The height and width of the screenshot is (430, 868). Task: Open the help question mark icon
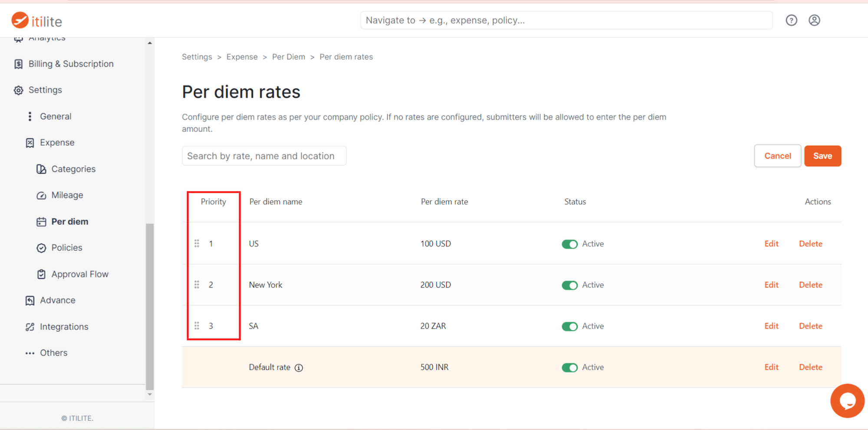point(791,20)
